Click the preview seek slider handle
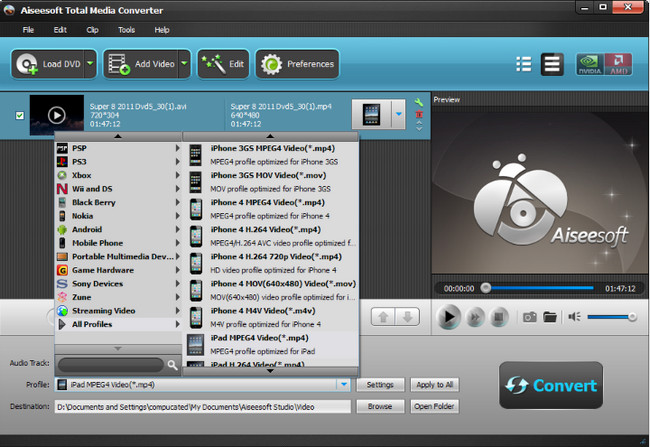650x447 pixels. (486, 288)
